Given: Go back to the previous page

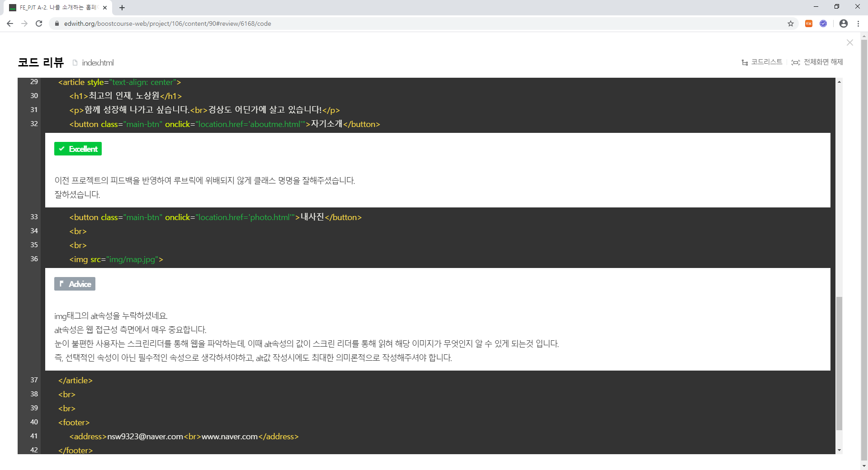Looking at the screenshot, I should coord(10,23).
